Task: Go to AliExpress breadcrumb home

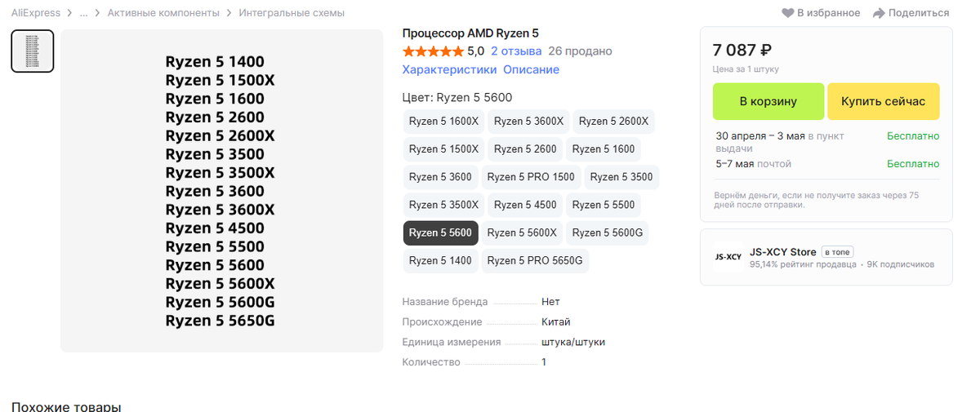Action: 36,13
